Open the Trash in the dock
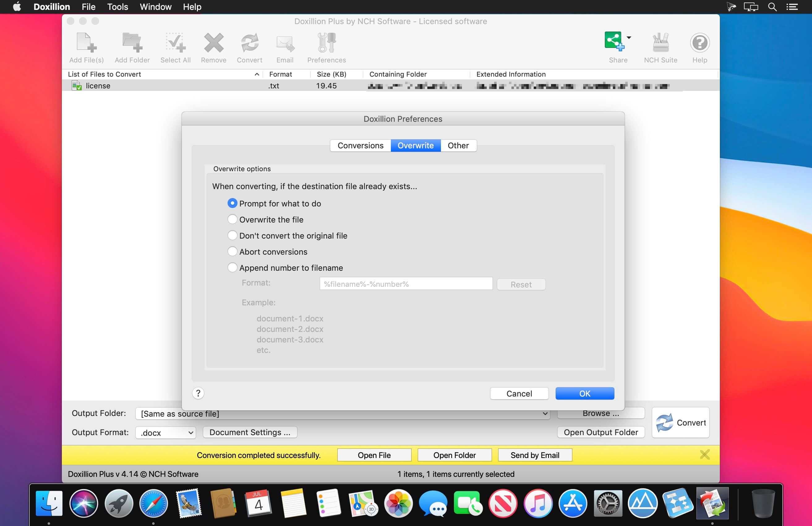 pyautogui.click(x=763, y=503)
